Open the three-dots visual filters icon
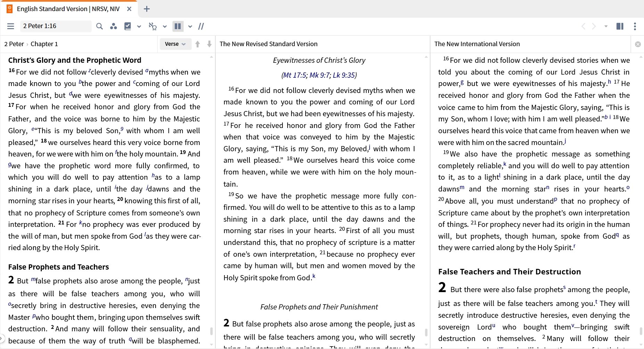The width and height of the screenshot is (644, 349). click(x=113, y=26)
